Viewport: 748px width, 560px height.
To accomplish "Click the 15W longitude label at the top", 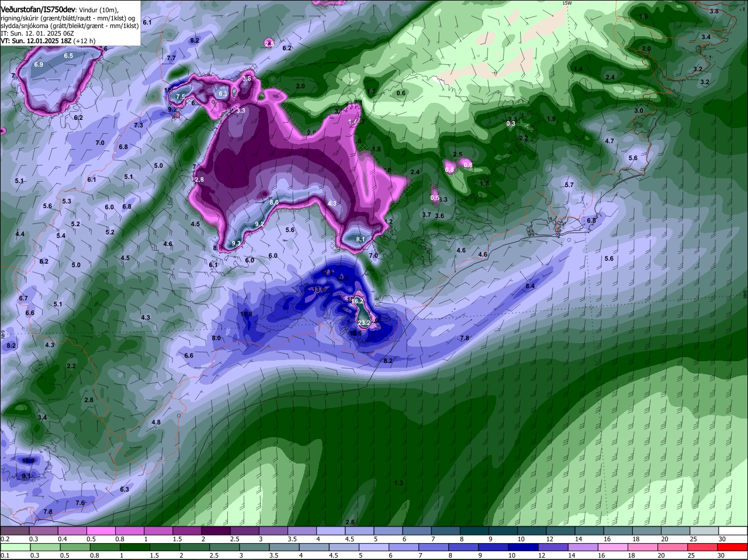I will [566, 3].
